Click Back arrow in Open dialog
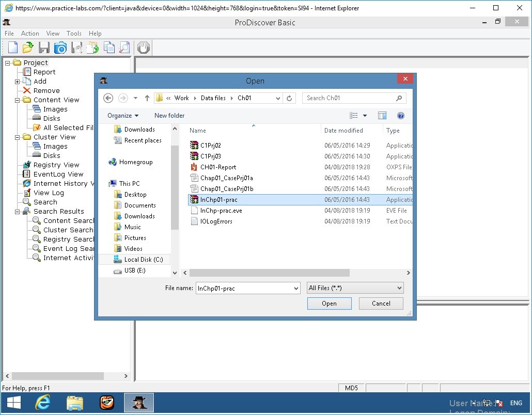The image size is (532, 415). point(108,98)
